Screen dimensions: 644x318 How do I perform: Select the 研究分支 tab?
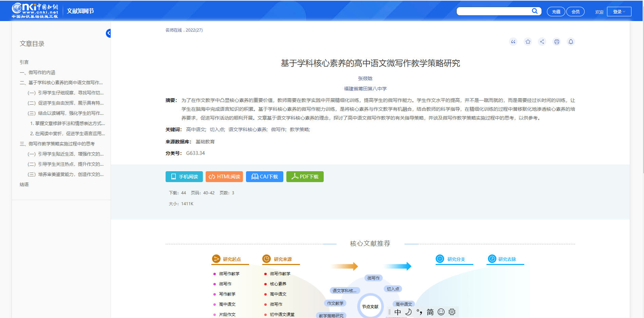[456, 259]
